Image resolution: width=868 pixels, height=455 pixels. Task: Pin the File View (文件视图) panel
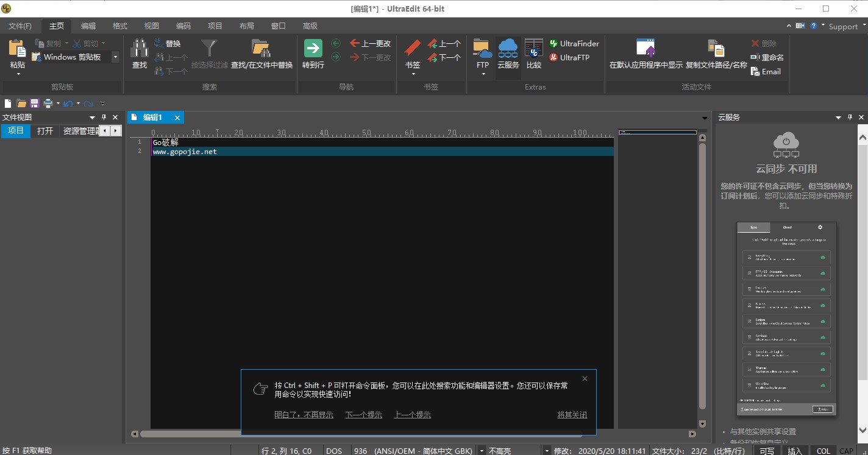[104, 118]
